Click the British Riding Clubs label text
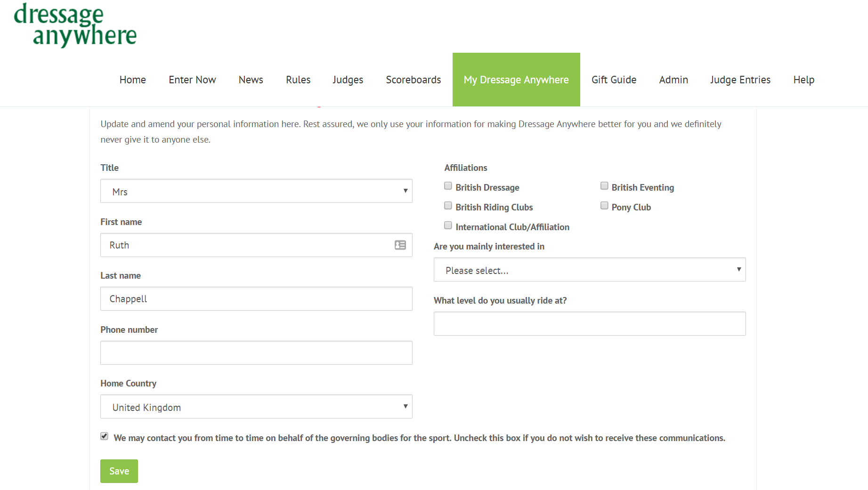 click(x=494, y=207)
